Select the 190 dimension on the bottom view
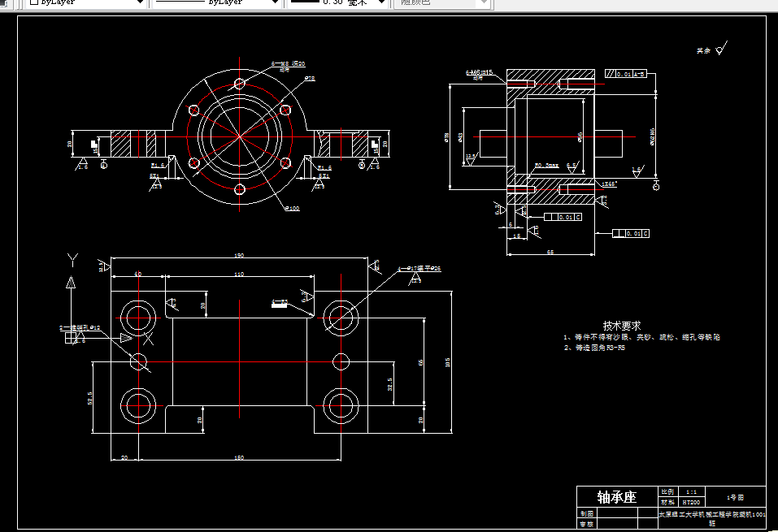The height and width of the screenshot is (532, 778). [239, 254]
